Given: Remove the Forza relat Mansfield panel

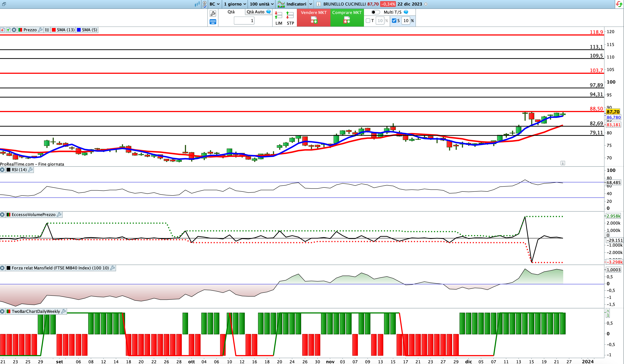Looking at the screenshot, I should click(x=2, y=268).
